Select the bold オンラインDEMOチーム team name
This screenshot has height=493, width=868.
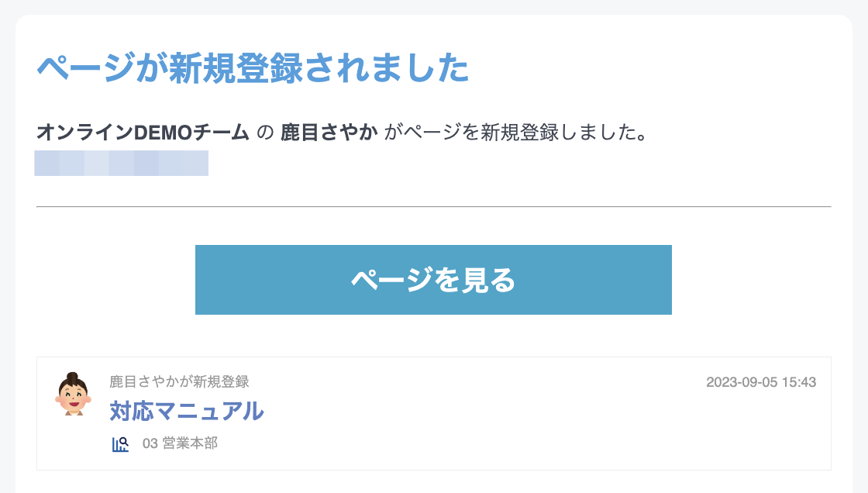click(x=143, y=133)
